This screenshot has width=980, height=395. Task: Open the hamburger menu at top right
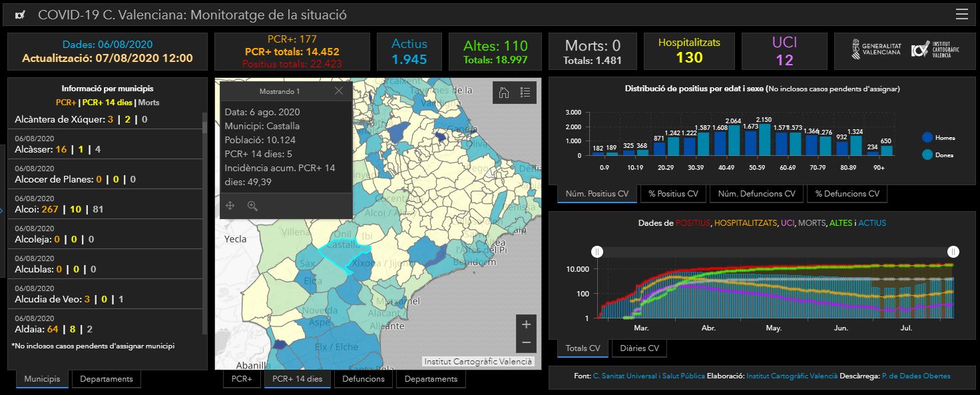click(961, 15)
